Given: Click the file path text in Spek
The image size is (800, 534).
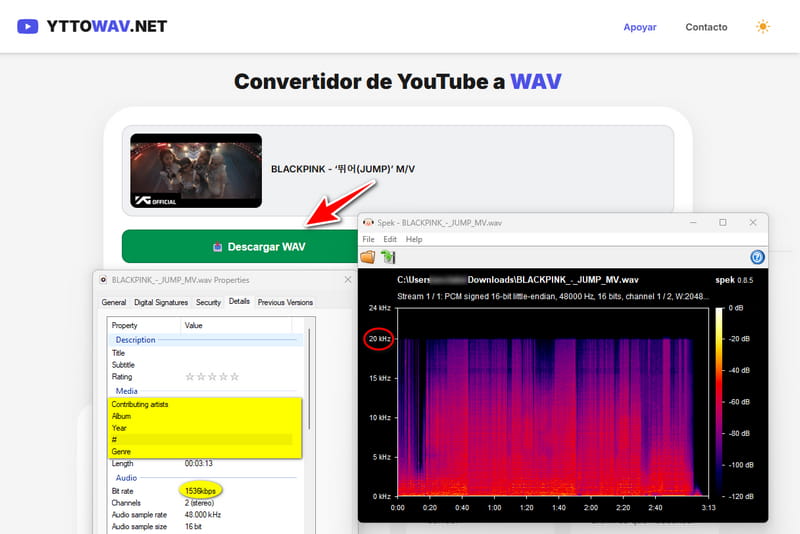Looking at the screenshot, I should [x=517, y=279].
